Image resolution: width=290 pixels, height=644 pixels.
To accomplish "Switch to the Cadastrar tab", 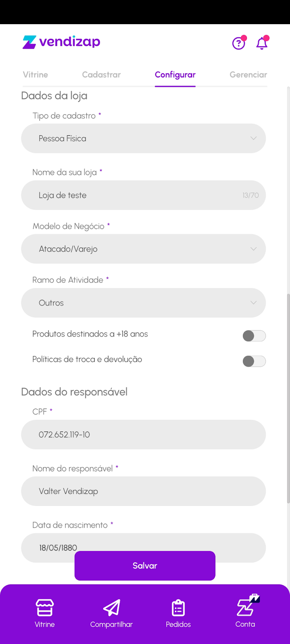I will (101, 75).
